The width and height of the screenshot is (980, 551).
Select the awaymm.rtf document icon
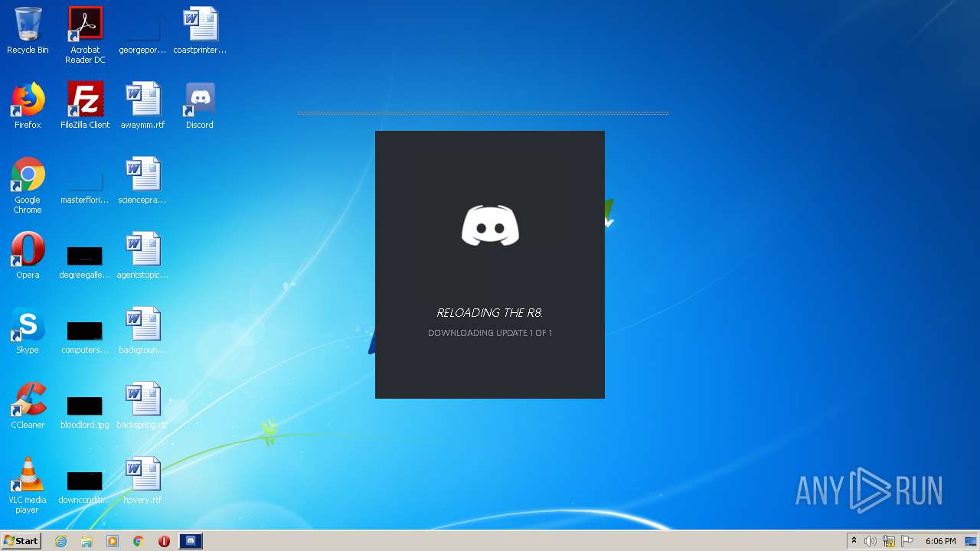coord(142,106)
